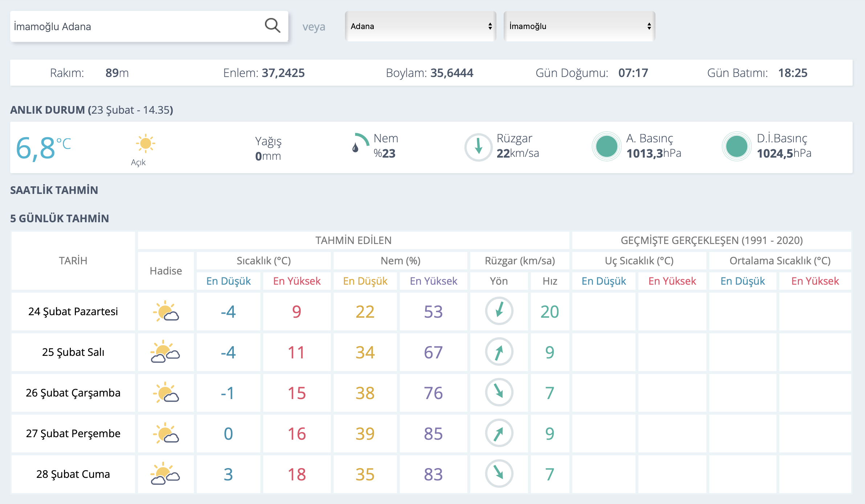Image resolution: width=865 pixels, height=504 pixels.
Task: Click the 27 Şubat wind direction compass
Action: click(499, 433)
